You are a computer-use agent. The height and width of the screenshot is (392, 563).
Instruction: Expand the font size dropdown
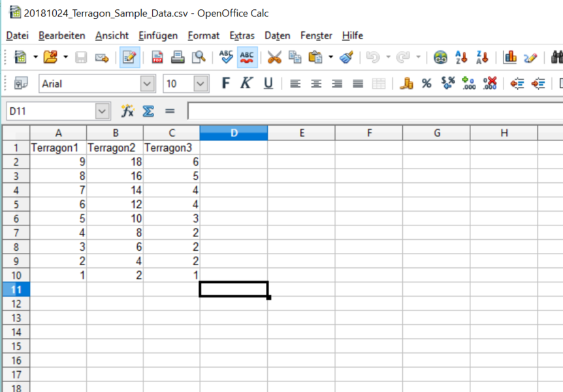click(x=201, y=84)
